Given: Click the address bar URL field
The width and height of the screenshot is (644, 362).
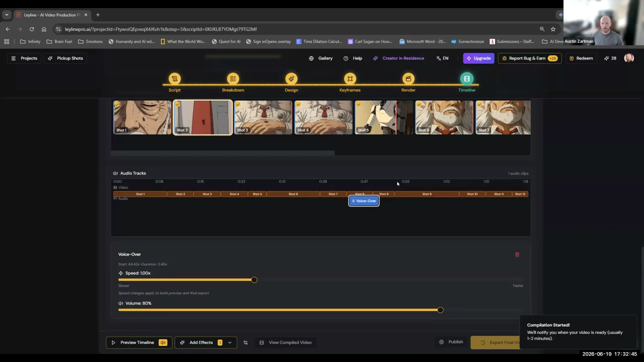Looking at the screenshot, I should [298, 29].
